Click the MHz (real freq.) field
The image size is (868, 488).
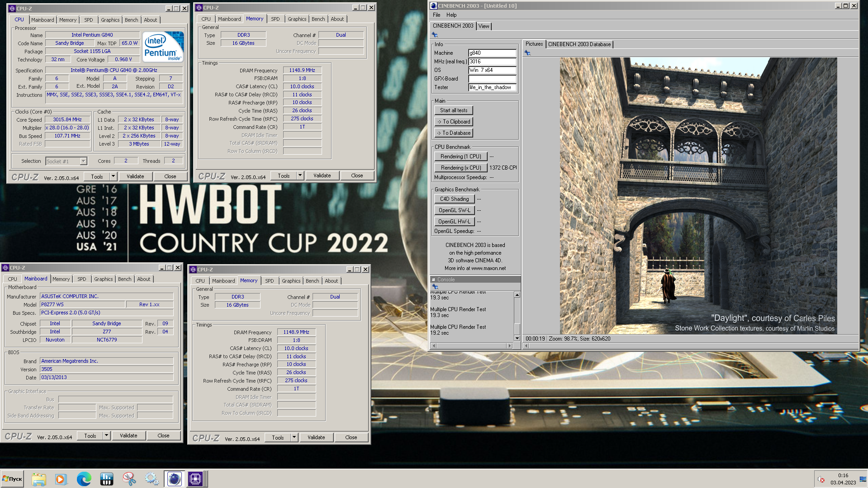coord(492,62)
